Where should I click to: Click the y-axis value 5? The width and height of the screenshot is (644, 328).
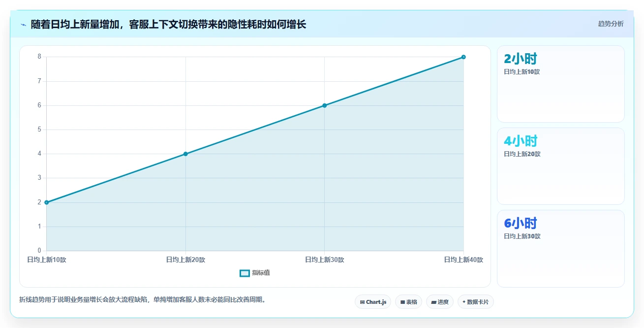39,130
